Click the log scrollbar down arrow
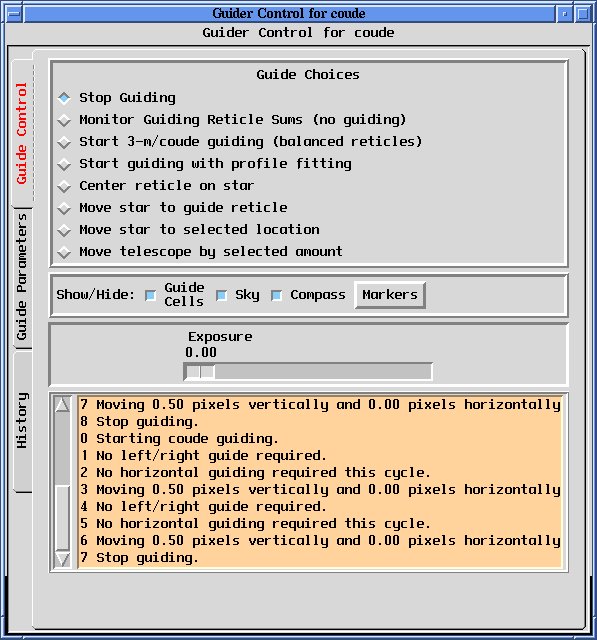 pyautogui.click(x=62, y=559)
